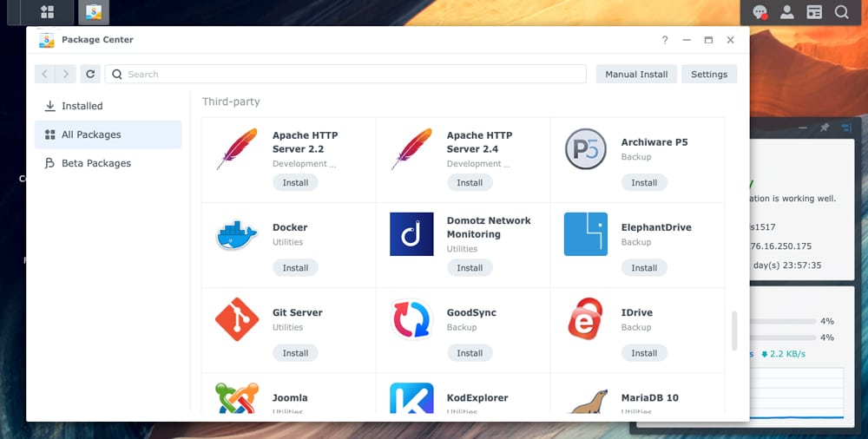This screenshot has height=439, width=868.
Task: Open Package Center Settings
Action: point(709,75)
